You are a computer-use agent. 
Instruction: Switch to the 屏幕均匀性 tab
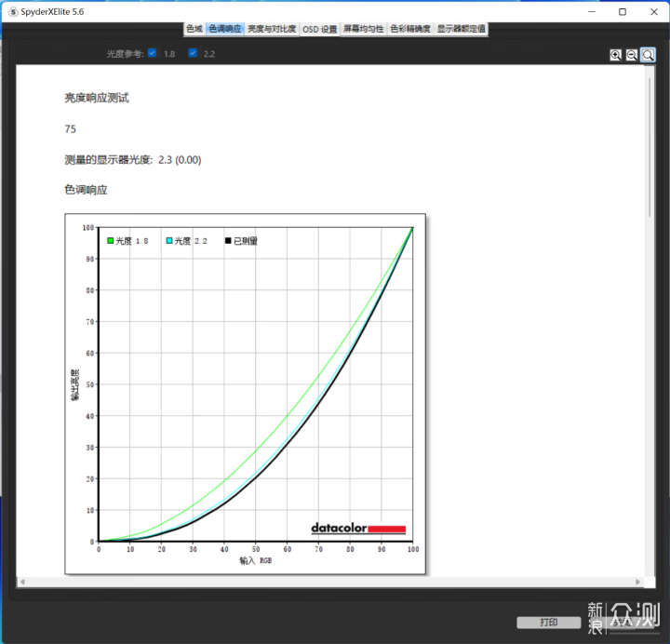click(x=364, y=29)
